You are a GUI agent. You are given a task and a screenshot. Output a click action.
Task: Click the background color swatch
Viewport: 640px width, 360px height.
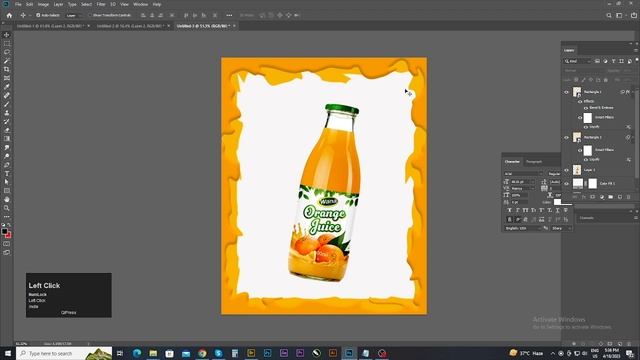9,235
